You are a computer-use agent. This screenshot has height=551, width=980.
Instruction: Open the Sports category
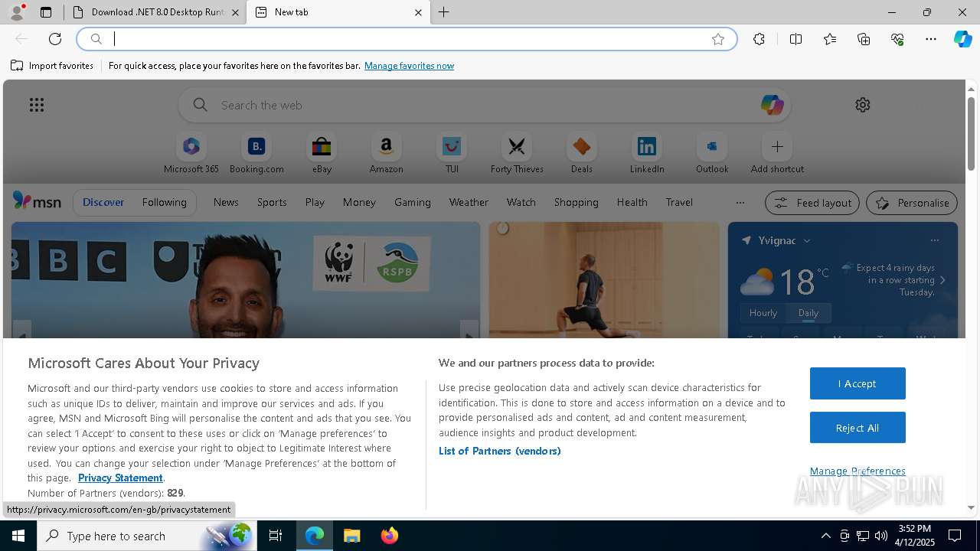272,202
